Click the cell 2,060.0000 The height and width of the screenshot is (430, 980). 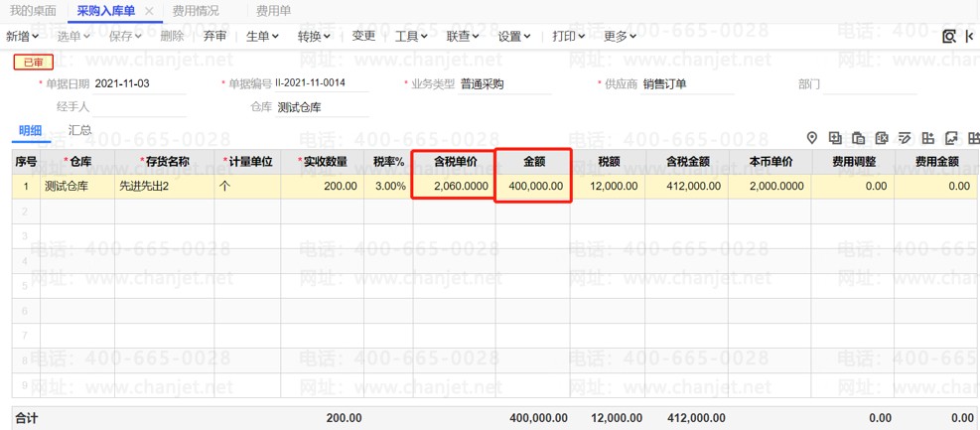click(x=455, y=187)
